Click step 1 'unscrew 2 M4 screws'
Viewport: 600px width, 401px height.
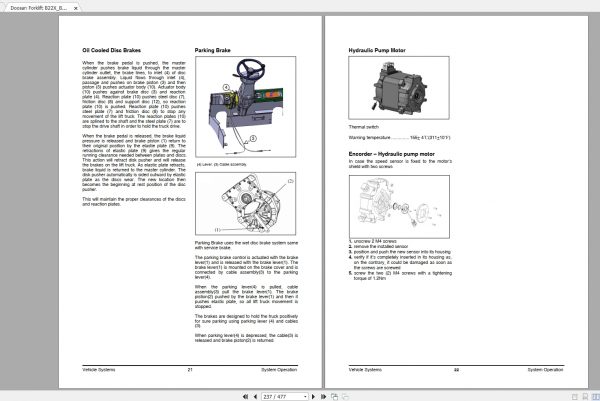coord(373,241)
